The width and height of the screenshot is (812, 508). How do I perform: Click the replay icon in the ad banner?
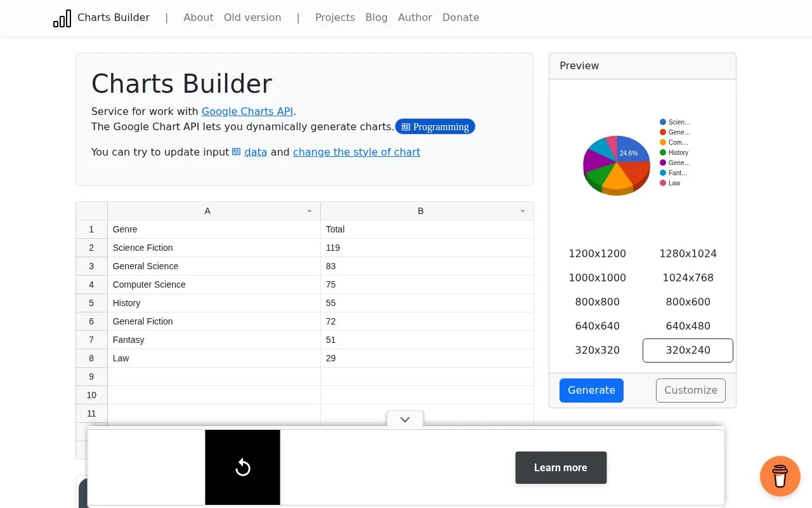242,468
